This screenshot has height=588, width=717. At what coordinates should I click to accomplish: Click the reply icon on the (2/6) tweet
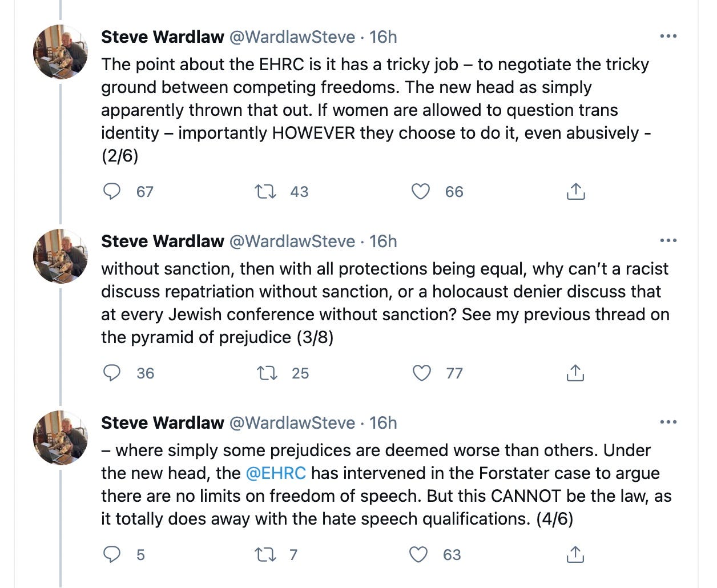113,192
